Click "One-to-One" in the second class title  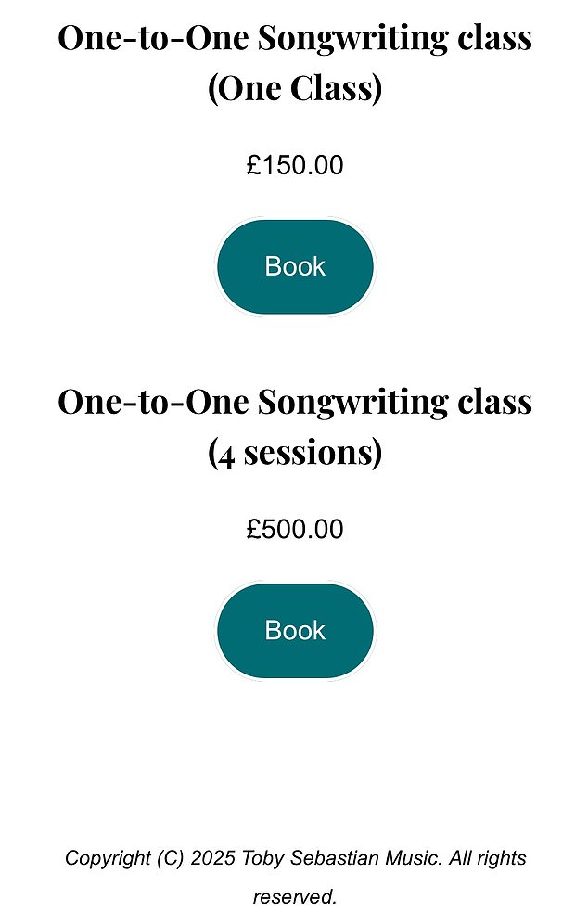(x=153, y=402)
